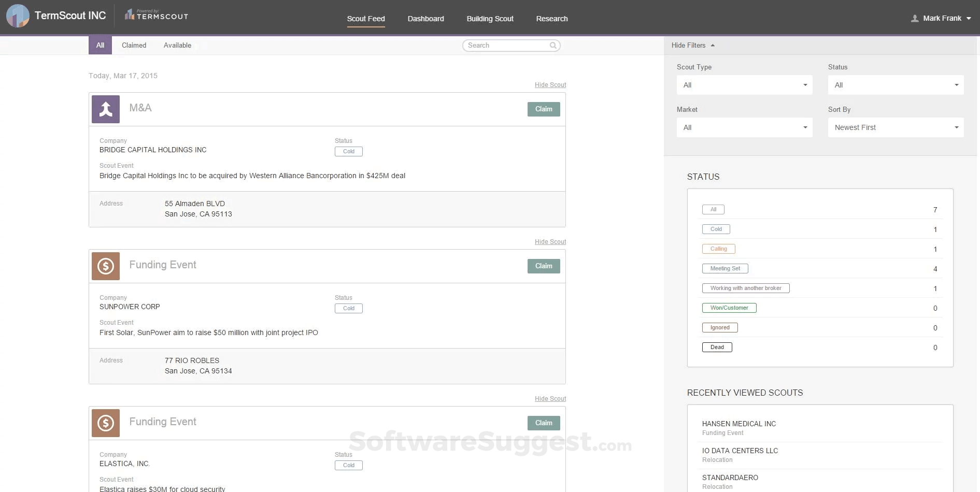980x492 pixels.
Task: Click the Elastica raises $30M event text
Action: click(x=162, y=488)
